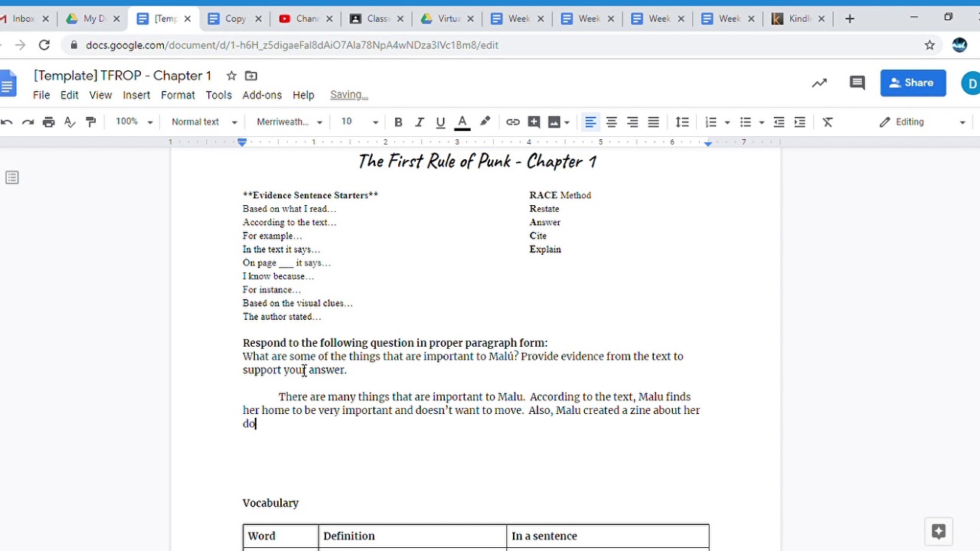Select the paint format roller icon
The image size is (980, 551).
tap(90, 122)
